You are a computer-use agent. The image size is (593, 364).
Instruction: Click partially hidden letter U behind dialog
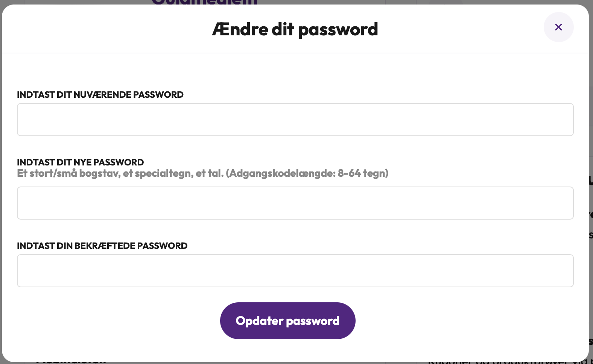pyautogui.click(x=591, y=181)
